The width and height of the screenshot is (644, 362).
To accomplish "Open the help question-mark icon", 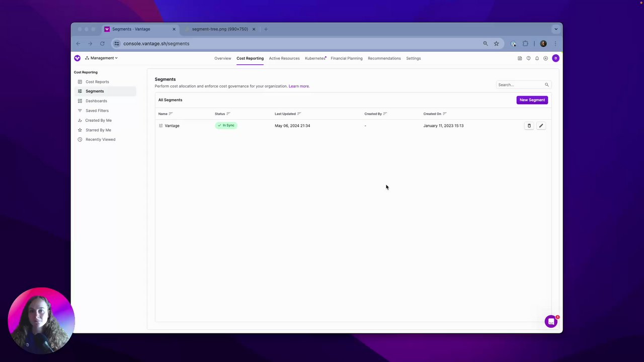I will point(528,58).
